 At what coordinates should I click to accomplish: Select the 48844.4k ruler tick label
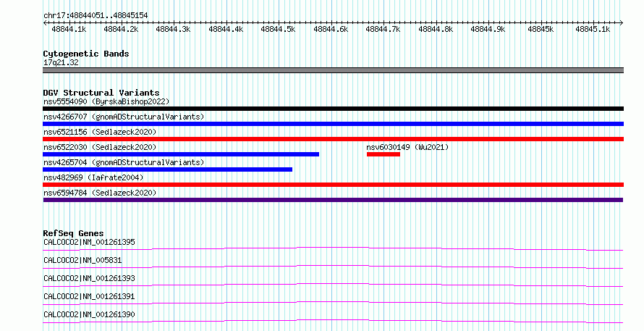(x=226, y=30)
